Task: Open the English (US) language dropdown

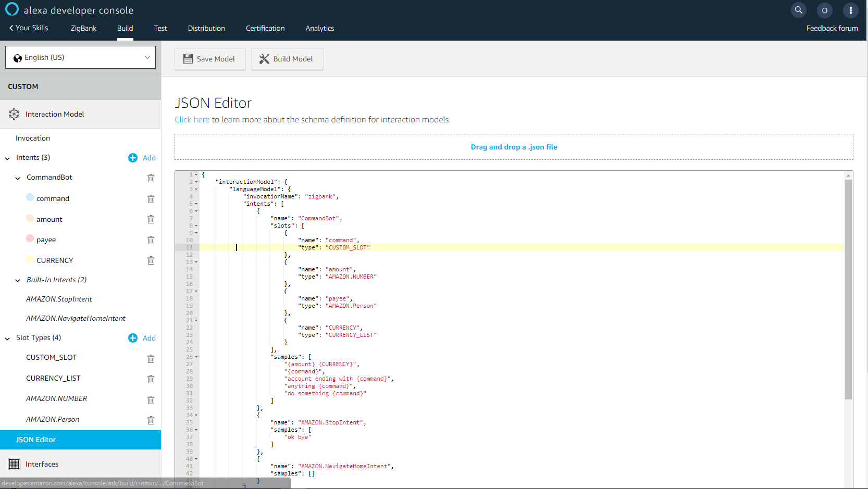Action: tap(81, 57)
